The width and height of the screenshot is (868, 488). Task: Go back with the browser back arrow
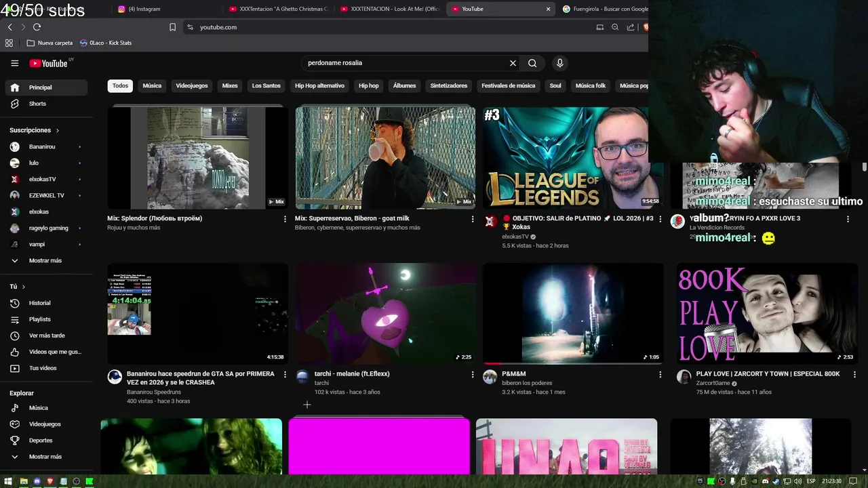tap(9, 27)
